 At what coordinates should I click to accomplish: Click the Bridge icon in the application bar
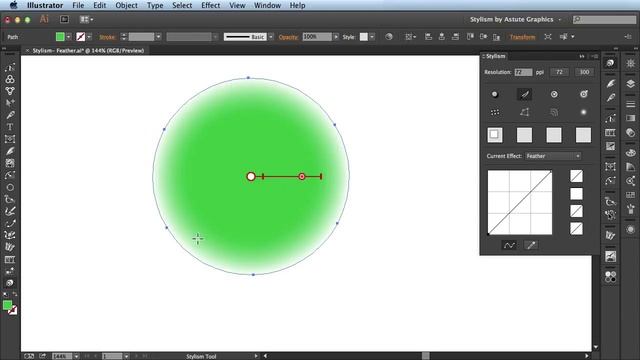pyautogui.click(x=64, y=19)
